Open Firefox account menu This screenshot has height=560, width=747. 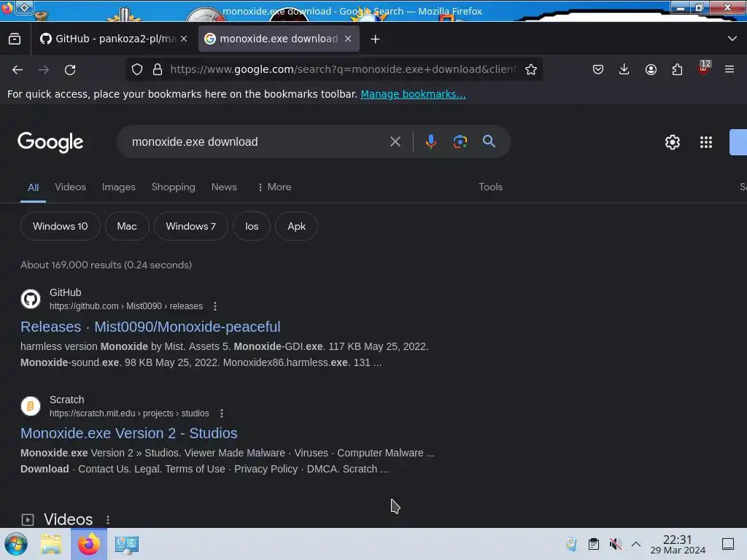coord(651,69)
